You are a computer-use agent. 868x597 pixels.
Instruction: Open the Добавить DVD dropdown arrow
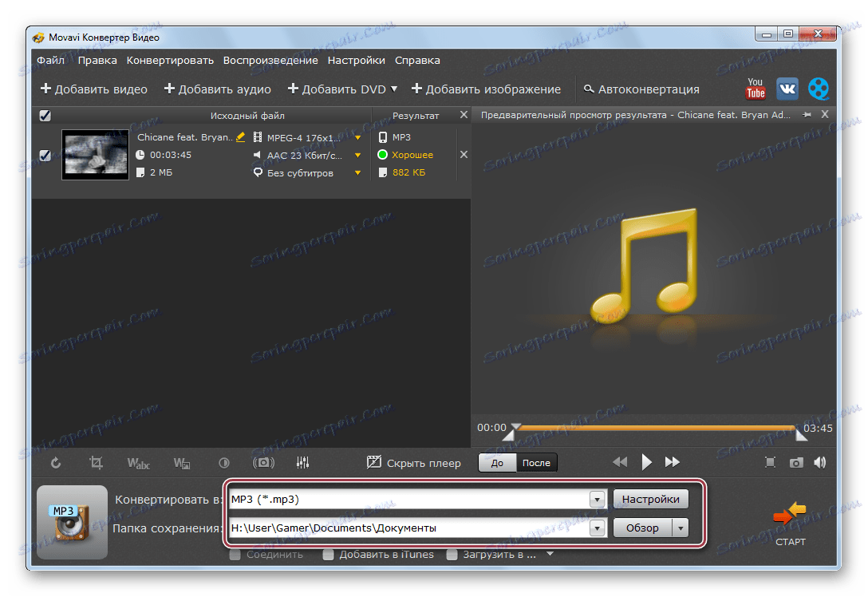(x=394, y=89)
